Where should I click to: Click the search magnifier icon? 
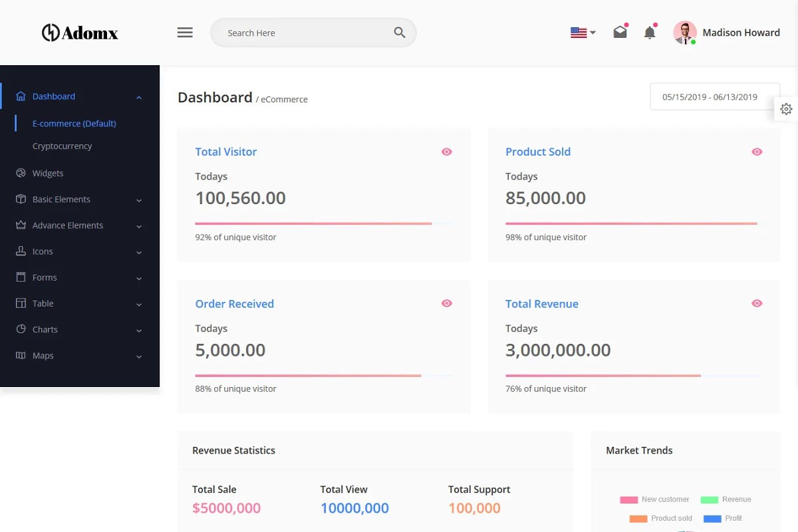pyautogui.click(x=399, y=33)
